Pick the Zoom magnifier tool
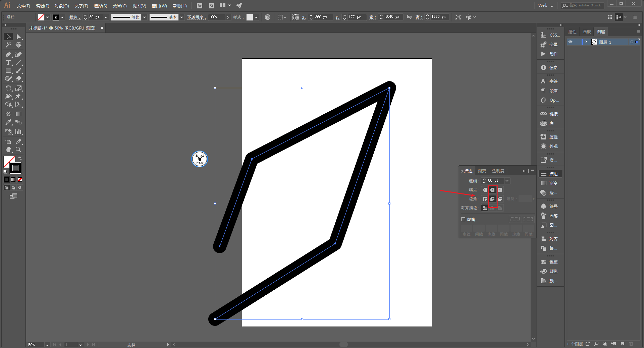Screen dimensions: 644x348 (x=18, y=150)
